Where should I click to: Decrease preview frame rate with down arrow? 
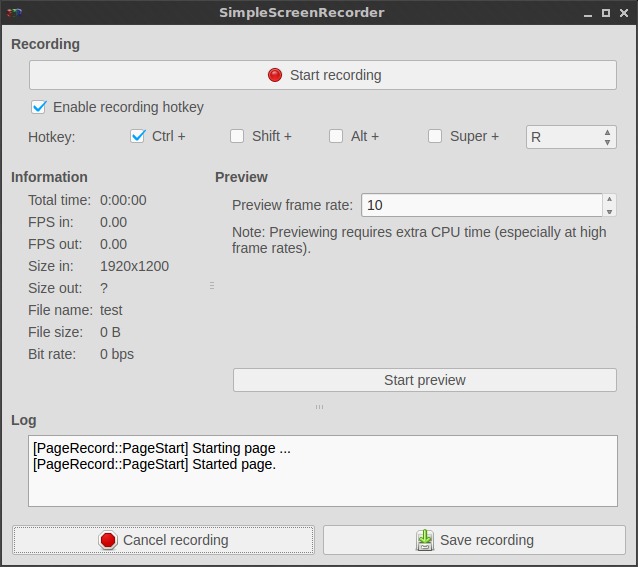609,211
